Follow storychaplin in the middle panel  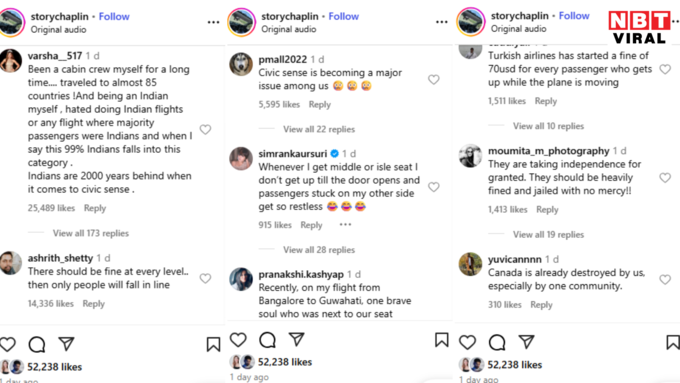pos(343,16)
